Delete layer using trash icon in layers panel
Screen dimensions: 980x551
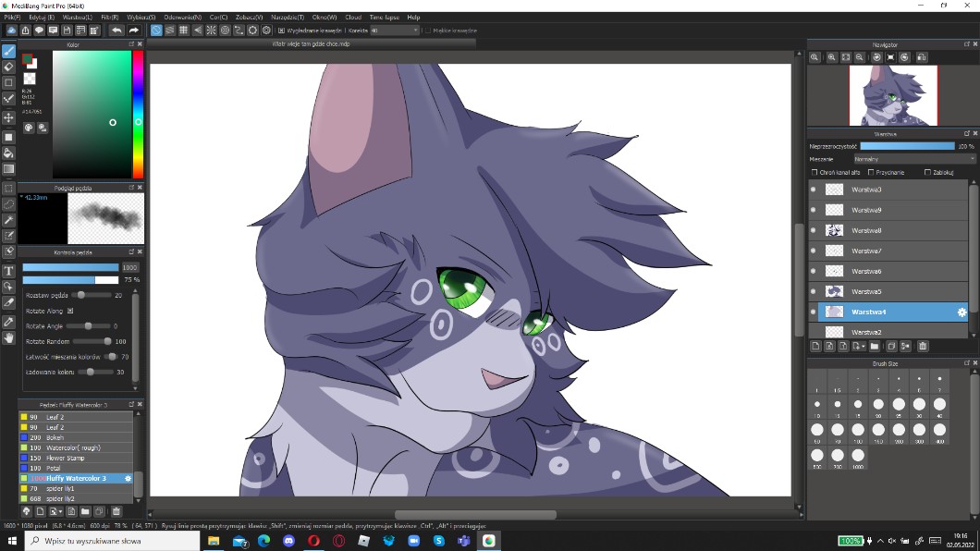(922, 347)
